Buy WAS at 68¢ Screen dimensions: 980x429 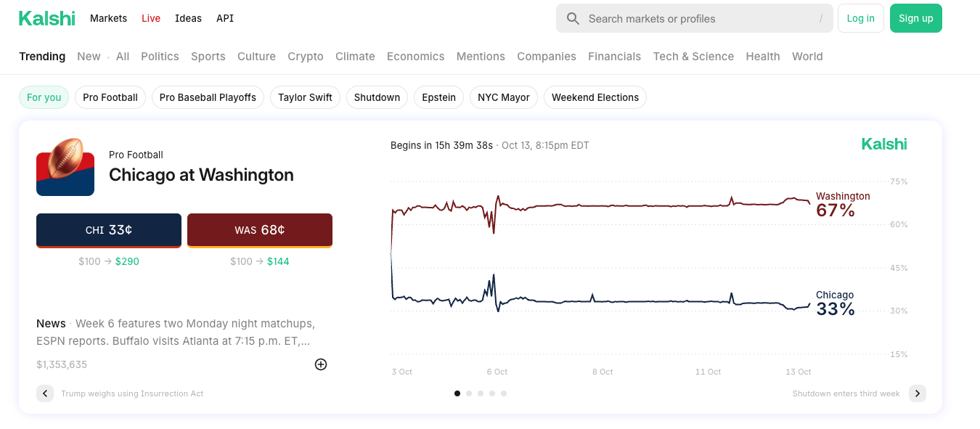[260, 230]
